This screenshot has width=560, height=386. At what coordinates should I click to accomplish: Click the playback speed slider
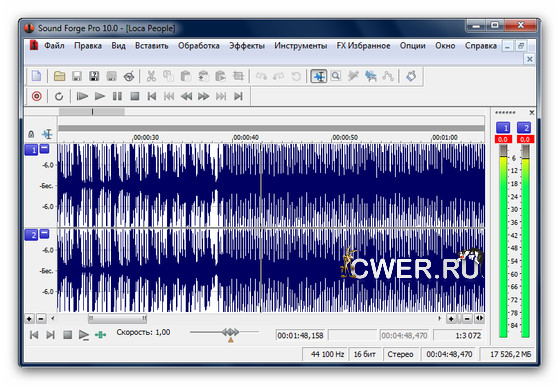224,332
